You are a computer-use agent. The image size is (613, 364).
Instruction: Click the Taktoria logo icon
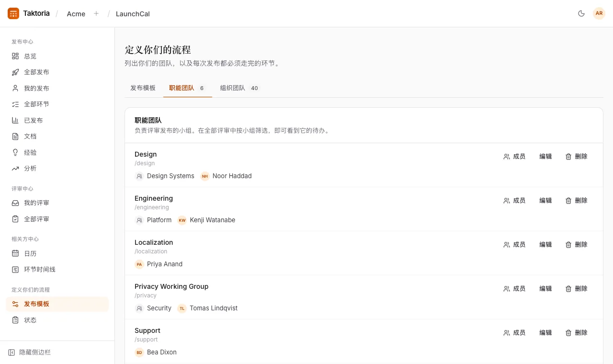[x=13, y=13]
